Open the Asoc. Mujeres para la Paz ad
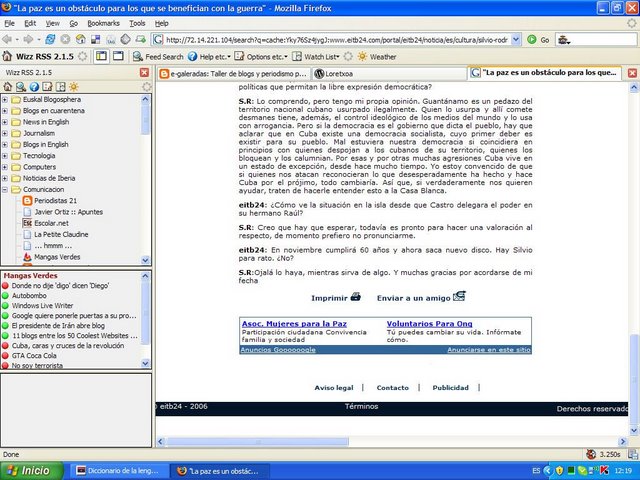640x480 pixels. 294,324
